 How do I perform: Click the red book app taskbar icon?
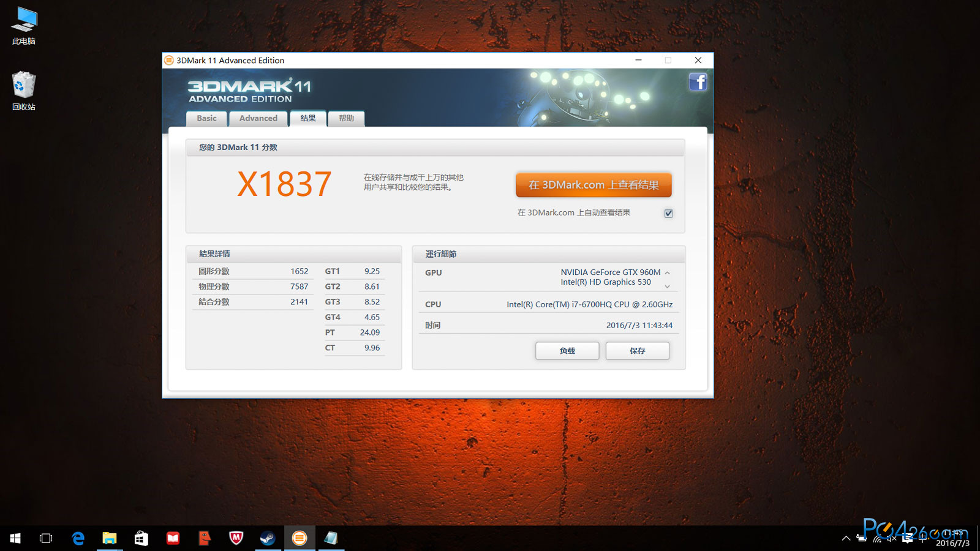tap(173, 538)
